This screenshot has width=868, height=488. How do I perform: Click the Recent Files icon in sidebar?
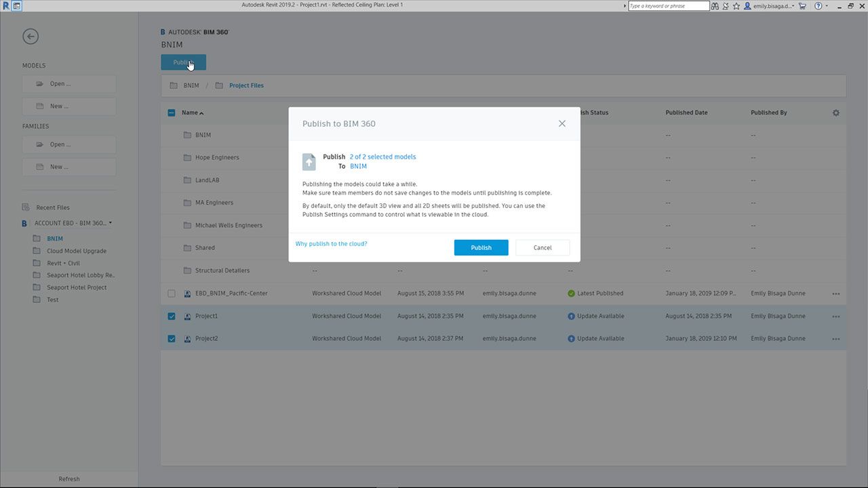coord(26,207)
